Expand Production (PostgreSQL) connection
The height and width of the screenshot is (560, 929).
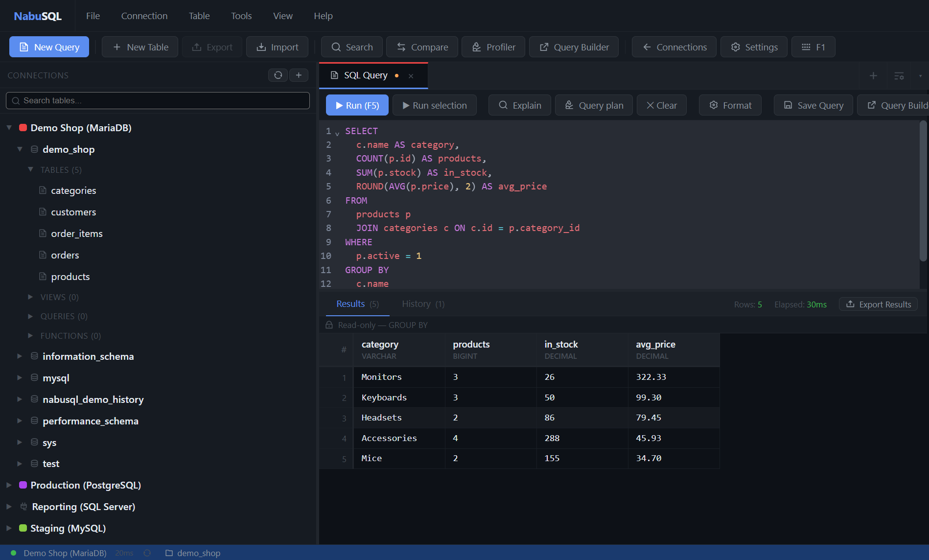click(9, 485)
